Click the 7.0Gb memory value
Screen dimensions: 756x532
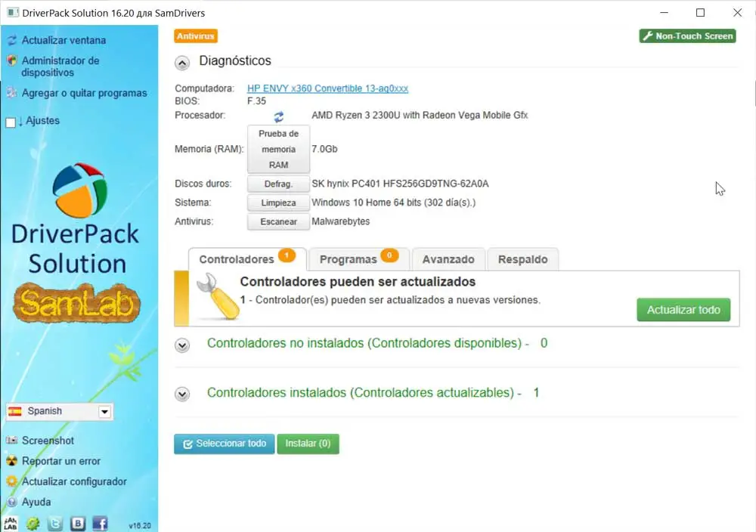pos(324,149)
